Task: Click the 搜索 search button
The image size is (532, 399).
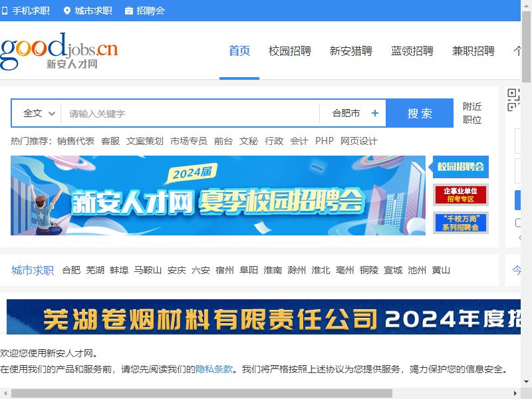Action: (420, 113)
